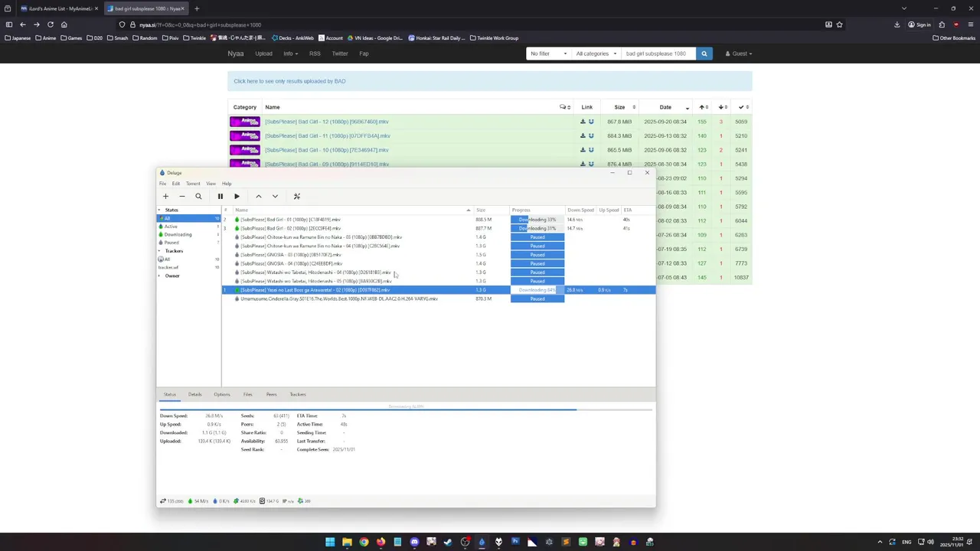Open Deluge preferences tools icon
Viewport: 980px width, 551px height.
coord(297,197)
